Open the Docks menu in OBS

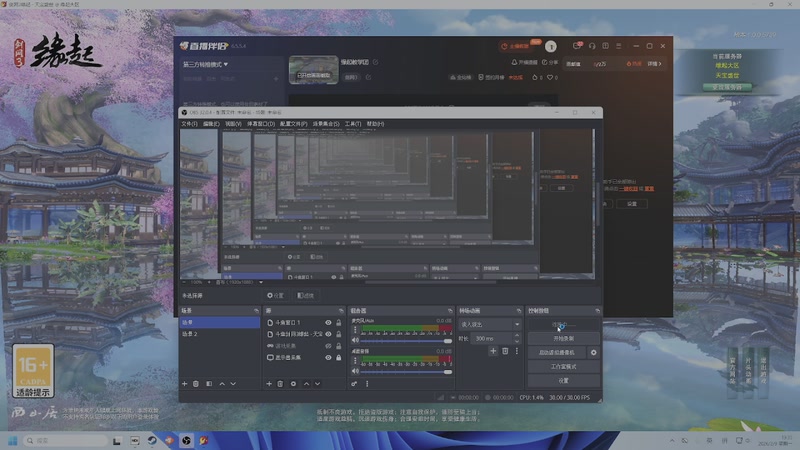click(x=261, y=124)
